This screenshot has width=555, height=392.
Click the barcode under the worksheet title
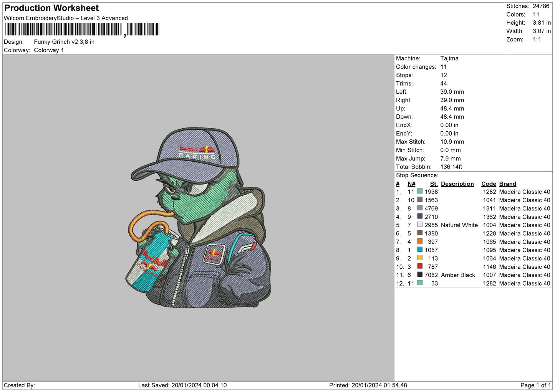(82, 30)
